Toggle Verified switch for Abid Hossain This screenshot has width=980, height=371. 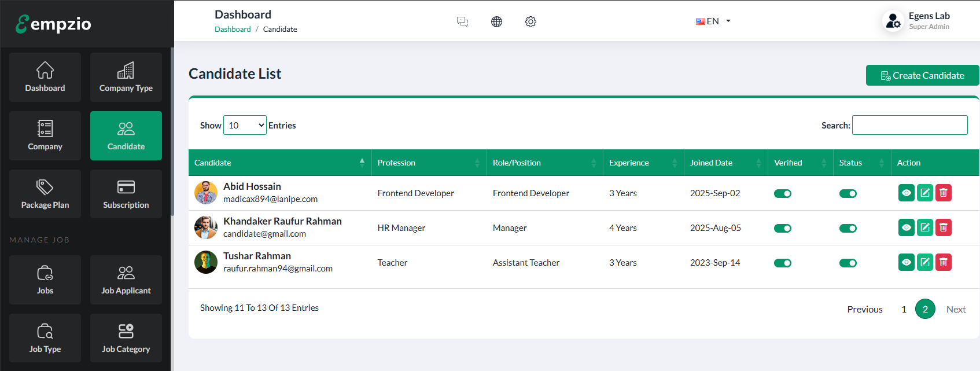pos(783,193)
